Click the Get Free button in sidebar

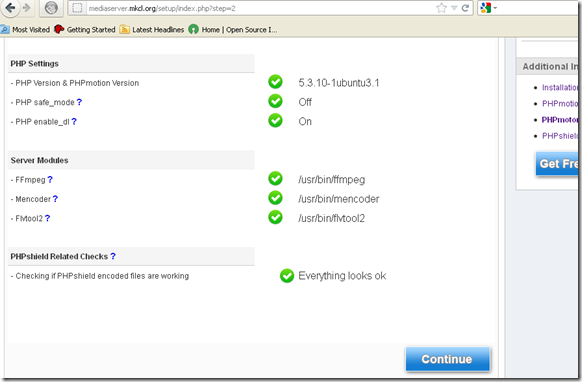tap(558, 164)
